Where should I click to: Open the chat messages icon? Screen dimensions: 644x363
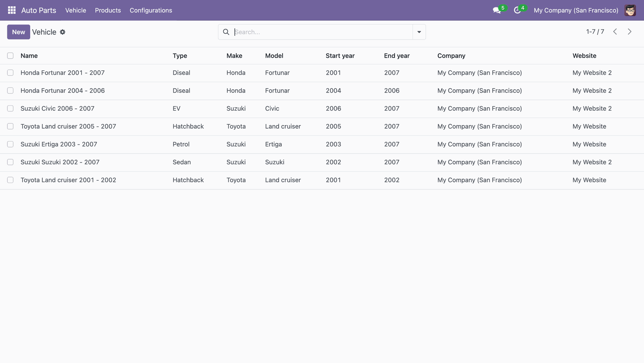(x=497, y=10)
